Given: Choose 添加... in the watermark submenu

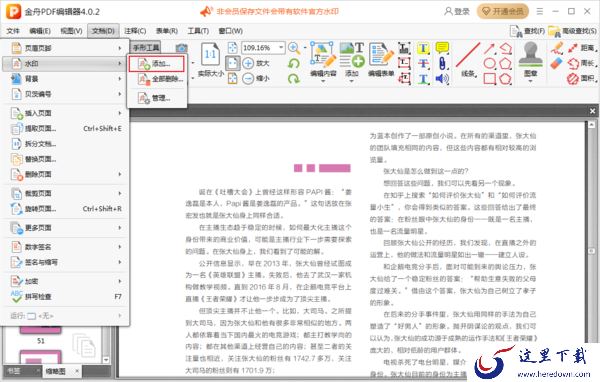Looking at the screenshot, I should 157,64.
